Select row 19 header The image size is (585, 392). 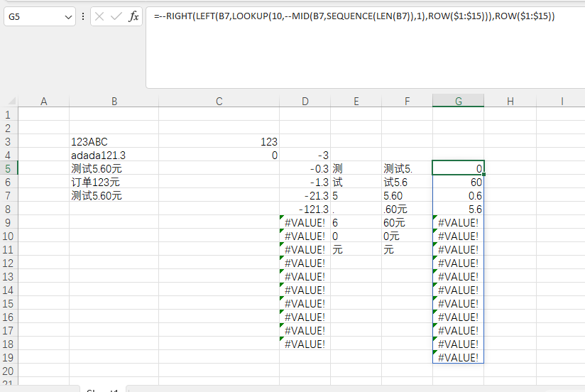click(8, 358)
